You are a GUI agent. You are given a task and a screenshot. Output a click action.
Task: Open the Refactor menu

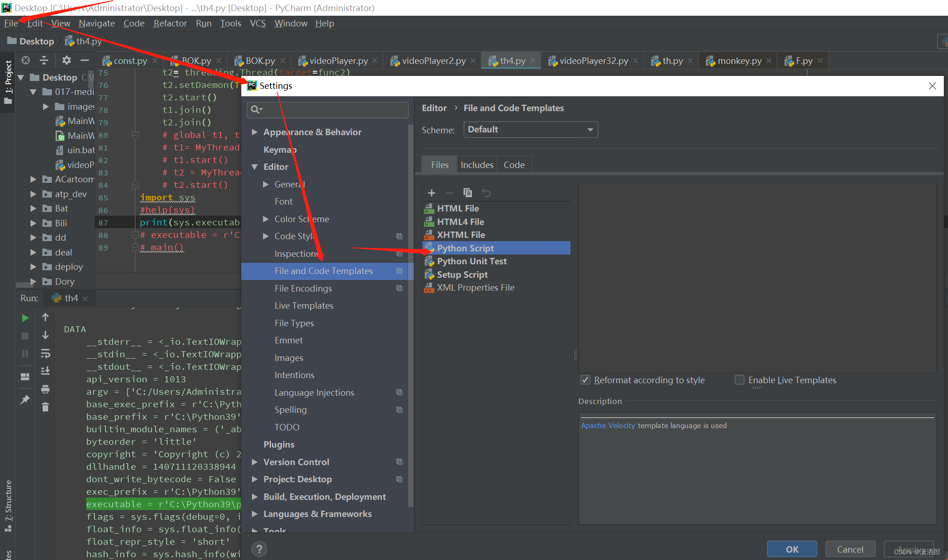170,23
